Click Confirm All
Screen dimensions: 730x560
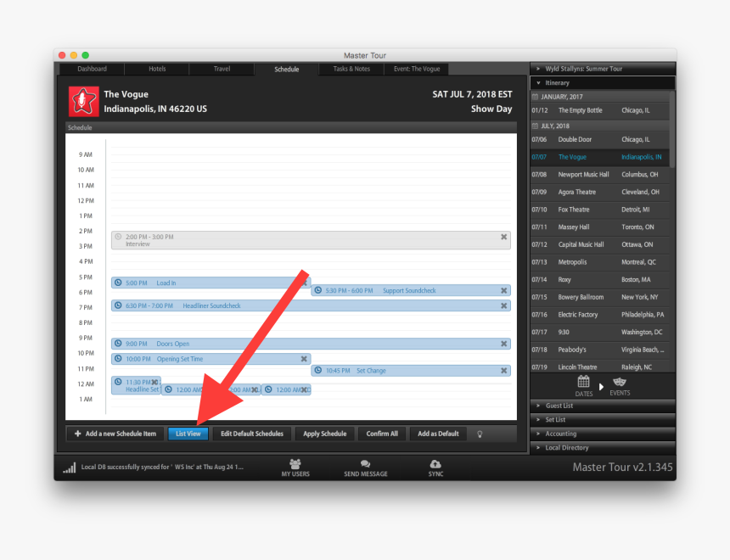pyautogui.click(x=382, y=434)
